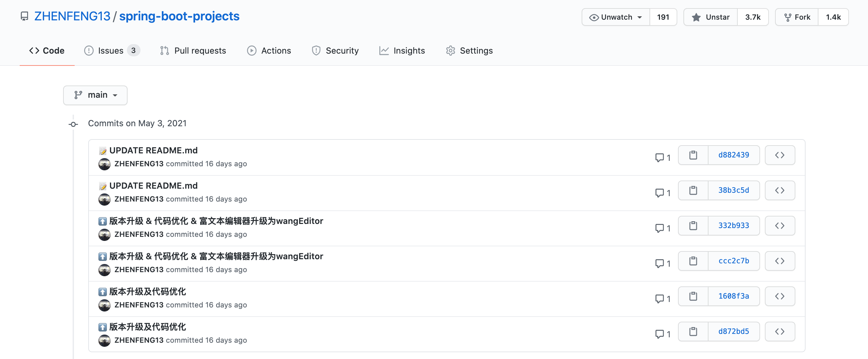
Task: Copy full SHA for commit ccc2c7b
Action: tap(693, 261)
